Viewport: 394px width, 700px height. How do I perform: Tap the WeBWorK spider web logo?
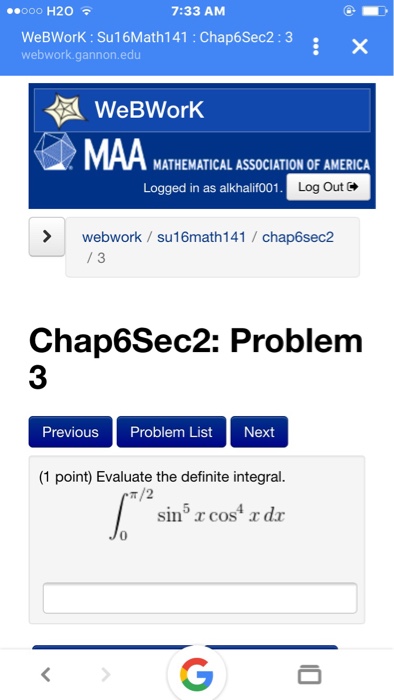pyautogui.click(x=65, y=110)
